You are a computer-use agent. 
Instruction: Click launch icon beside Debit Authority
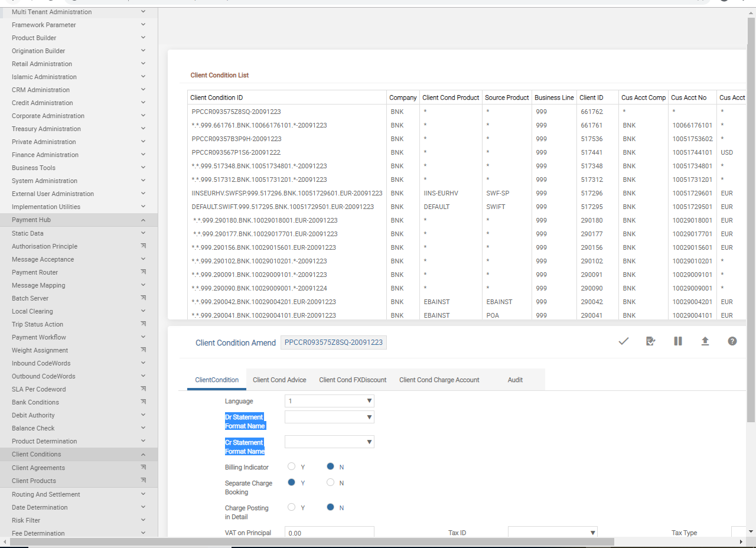tap(143, 415)
